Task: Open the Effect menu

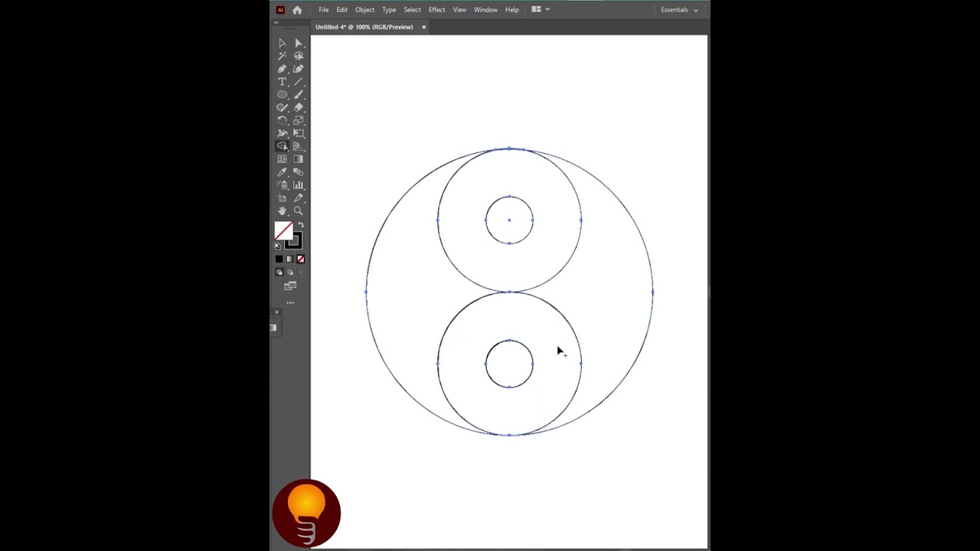Action: 436,10
